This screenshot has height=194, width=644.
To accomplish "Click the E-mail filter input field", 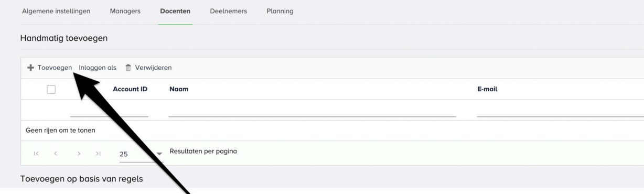I will click(x=560, y=110).
